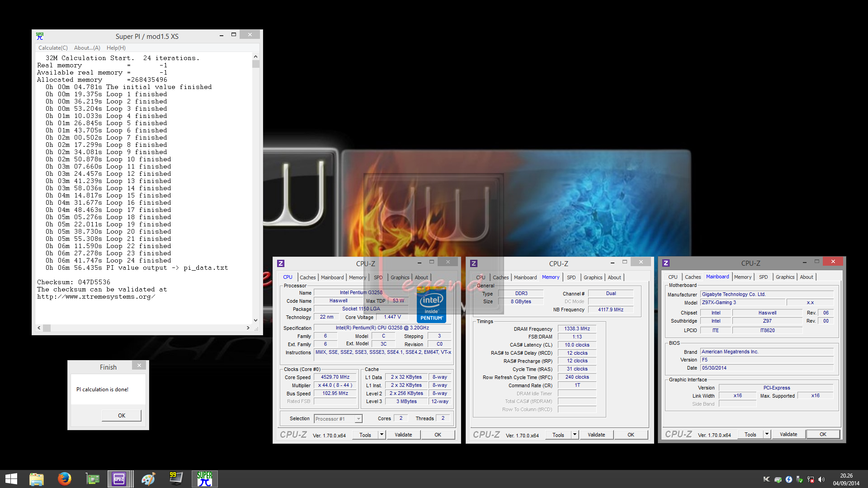Click the Loop 24 finished line
Viewport: 868px width, 488px height.
click(108, 260)
